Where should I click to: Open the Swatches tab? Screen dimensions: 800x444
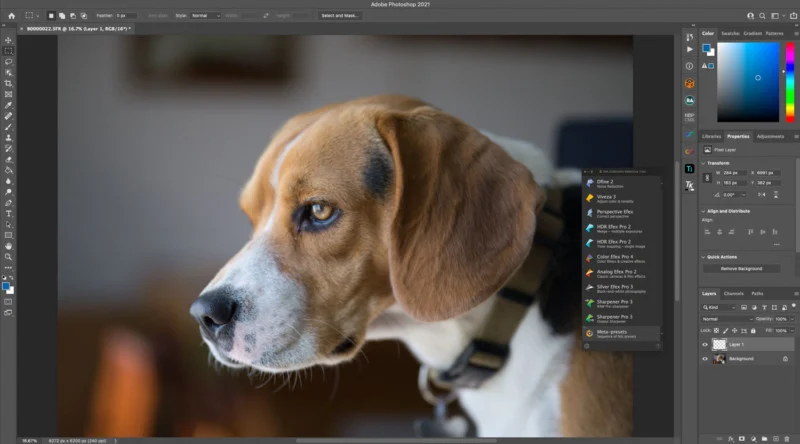point(730,33)
